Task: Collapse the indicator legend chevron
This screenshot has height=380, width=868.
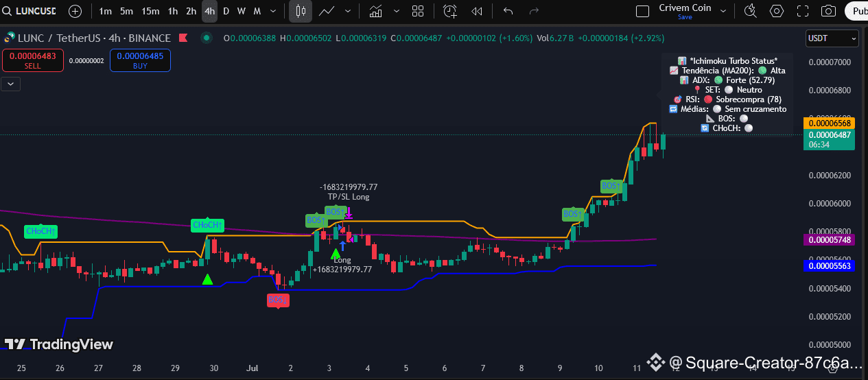Action: (x=11, y=84)
